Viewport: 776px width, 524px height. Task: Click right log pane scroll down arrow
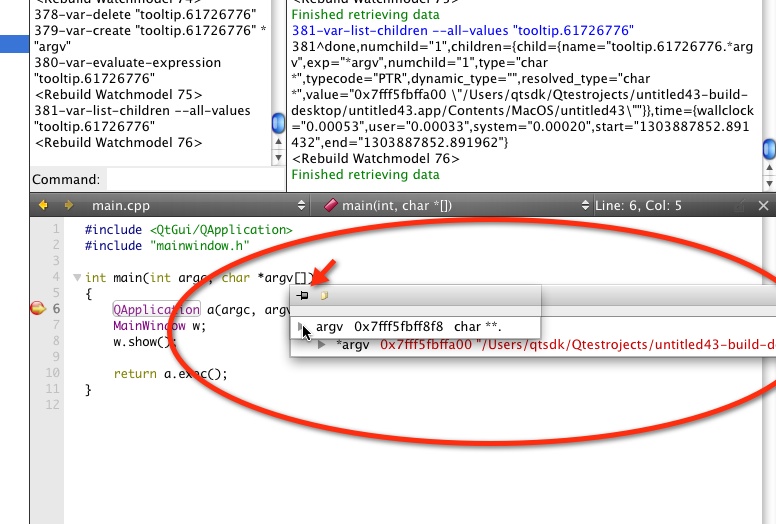pyautogui.click(x=768, y=181)
